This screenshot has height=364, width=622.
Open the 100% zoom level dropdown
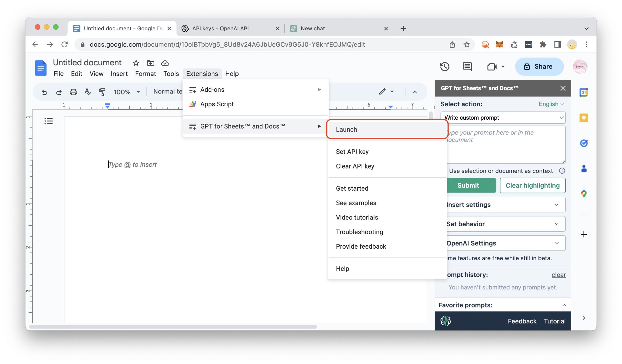[x=127, y=92]
